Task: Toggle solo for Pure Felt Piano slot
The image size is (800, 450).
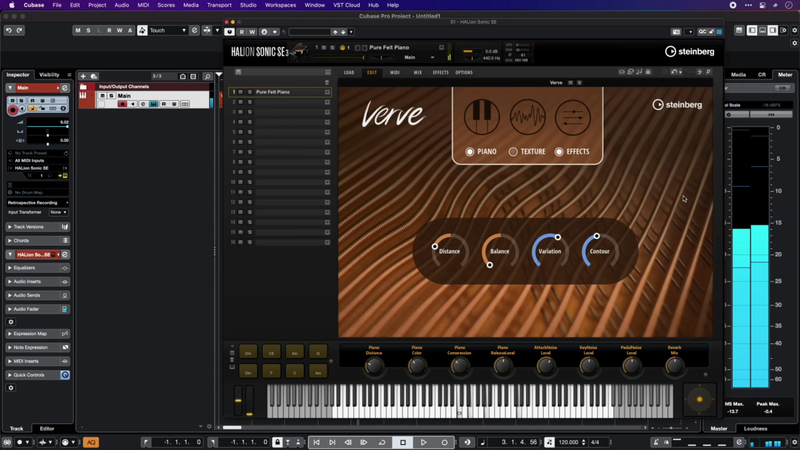Action: point(249,92)
